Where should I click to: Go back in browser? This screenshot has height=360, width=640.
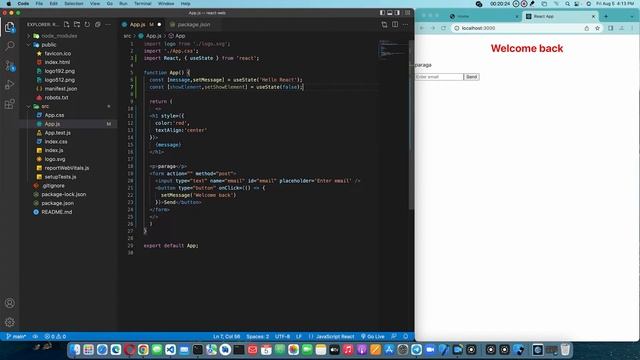(422, 28)
